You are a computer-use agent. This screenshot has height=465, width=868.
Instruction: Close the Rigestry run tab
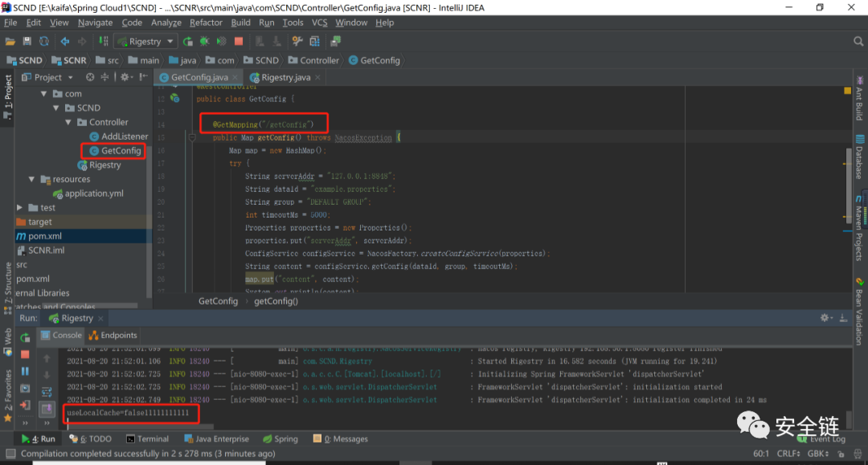coord(100,319)
